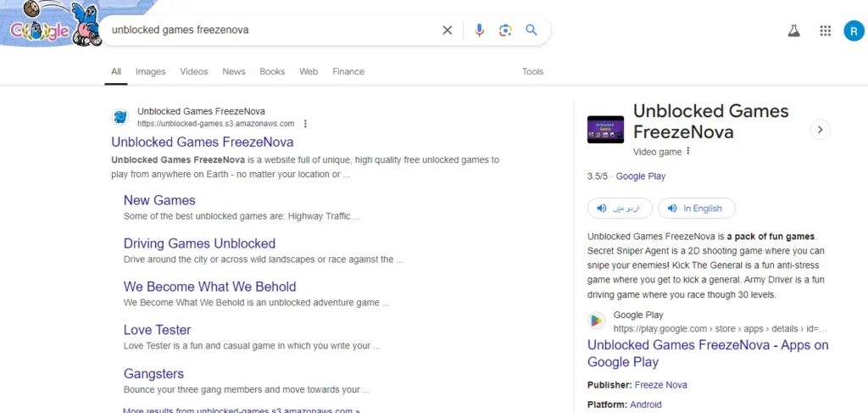Click the 'Highway Traffic' snippet under New Games
The image size is (868, 413).
tap(320, 216)
